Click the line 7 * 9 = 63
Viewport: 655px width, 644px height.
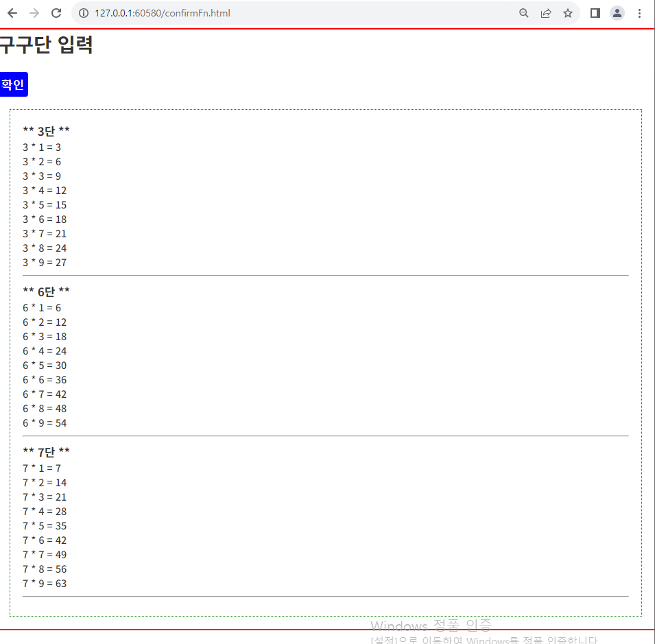coord(45,584)
